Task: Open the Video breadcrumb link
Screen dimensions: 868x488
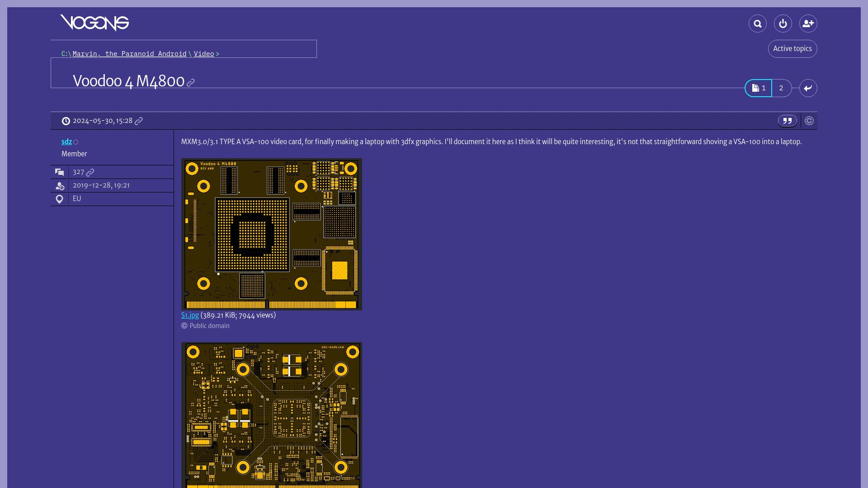Action: point(204,54)
